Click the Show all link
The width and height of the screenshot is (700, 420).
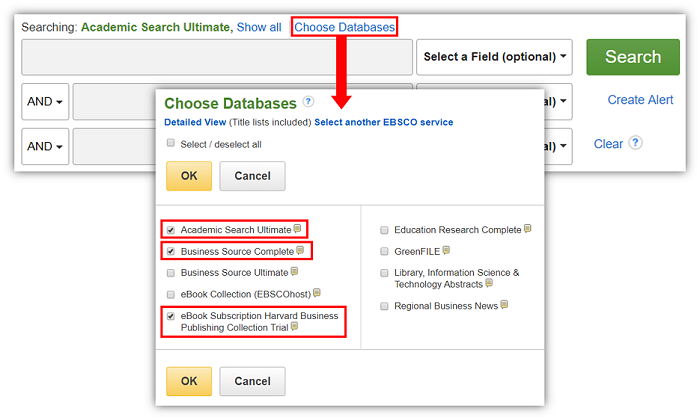[x=259, y=27]
